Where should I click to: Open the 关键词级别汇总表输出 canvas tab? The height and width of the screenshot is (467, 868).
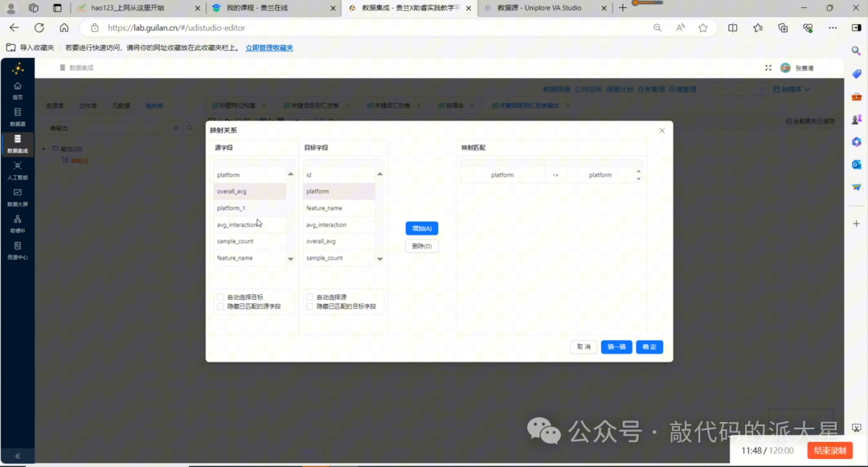tap(529, 105)
